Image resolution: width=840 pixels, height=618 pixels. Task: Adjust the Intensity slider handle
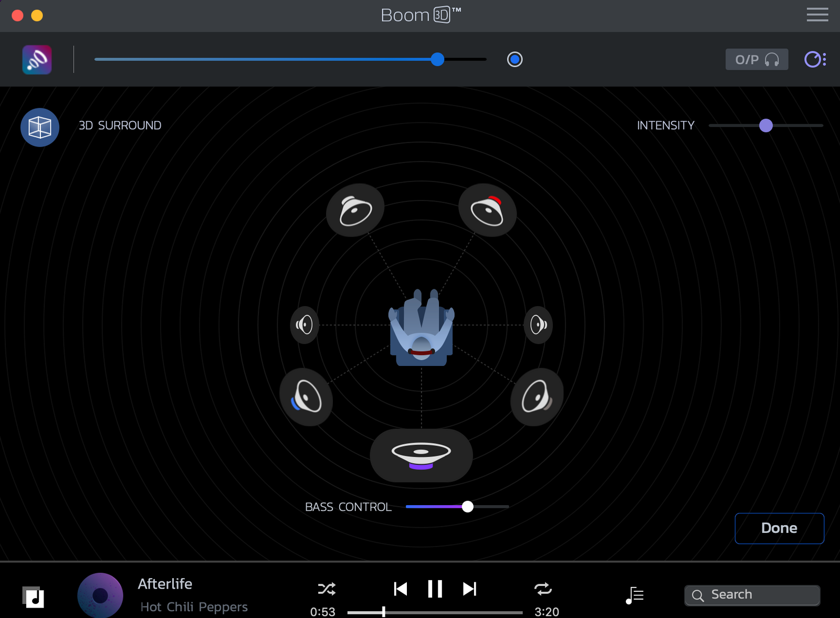tap(766, 125)
